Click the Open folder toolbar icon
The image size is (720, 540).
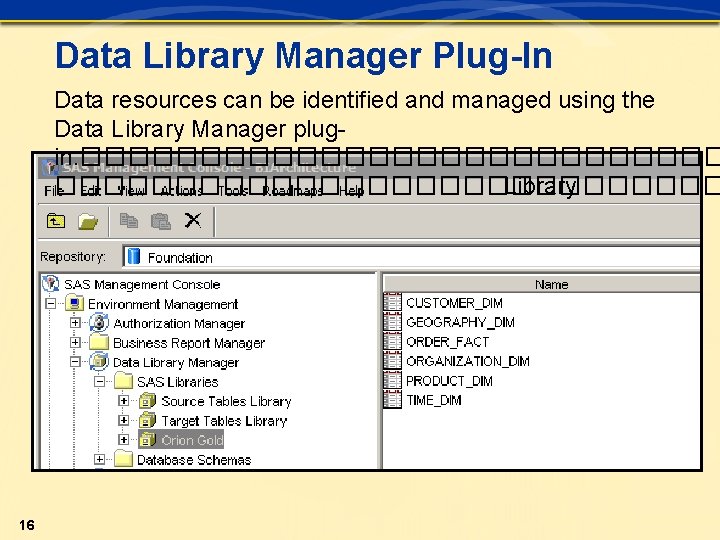(88, 222)
